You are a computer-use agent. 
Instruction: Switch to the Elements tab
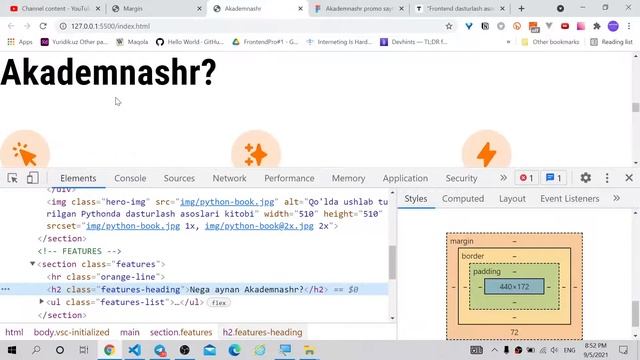[78, 178]
